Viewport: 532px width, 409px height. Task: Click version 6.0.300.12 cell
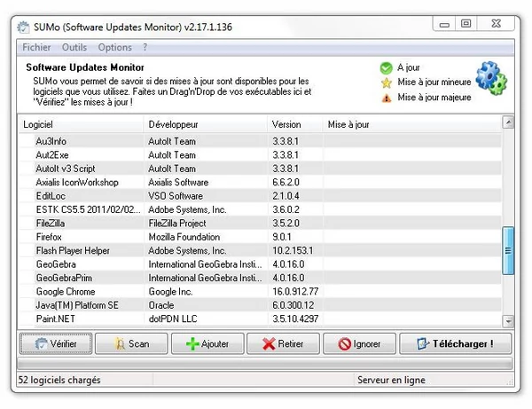pyautogui.click(x=293, y=305)
